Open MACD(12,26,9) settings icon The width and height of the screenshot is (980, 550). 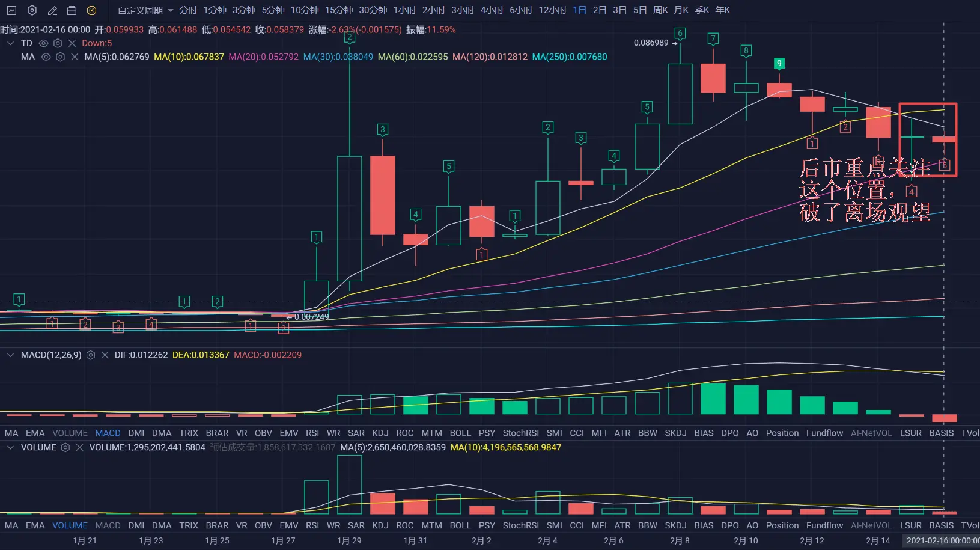tap(91, 355)
